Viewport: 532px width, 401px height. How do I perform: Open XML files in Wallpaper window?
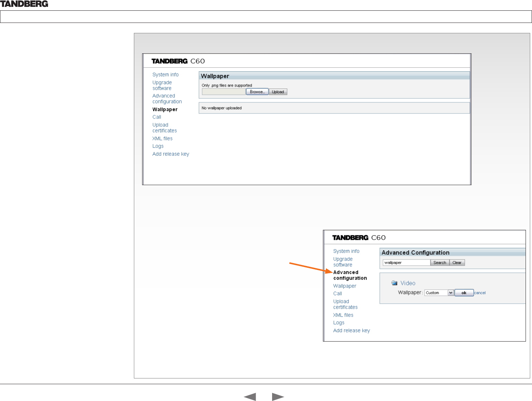click(163, 139)
